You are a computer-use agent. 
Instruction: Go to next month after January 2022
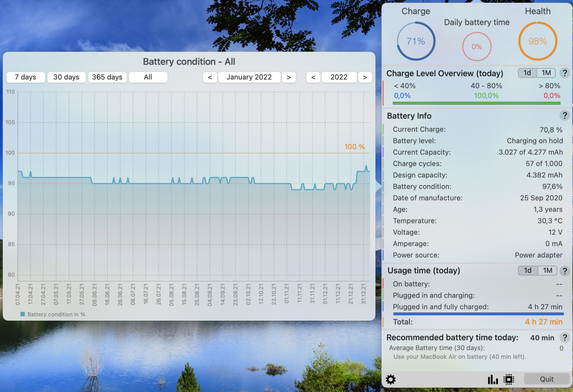289,77
